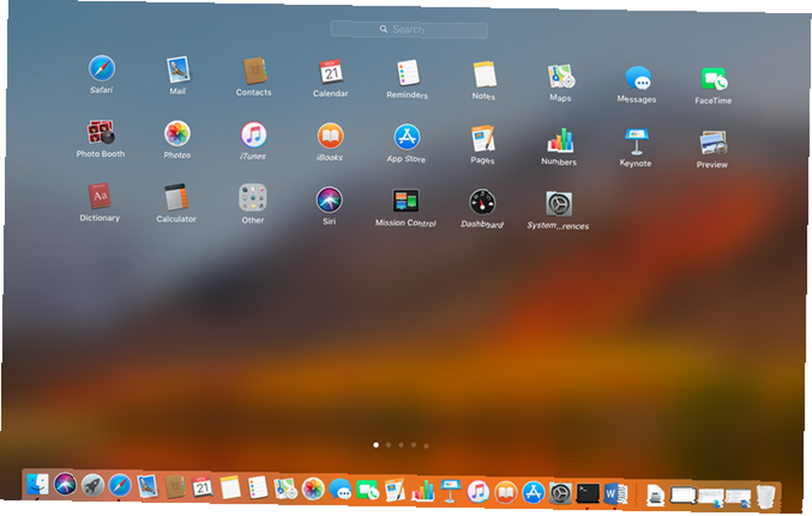
Task: Open Safari from the Launchpad grid
Action: pos(101,68)
